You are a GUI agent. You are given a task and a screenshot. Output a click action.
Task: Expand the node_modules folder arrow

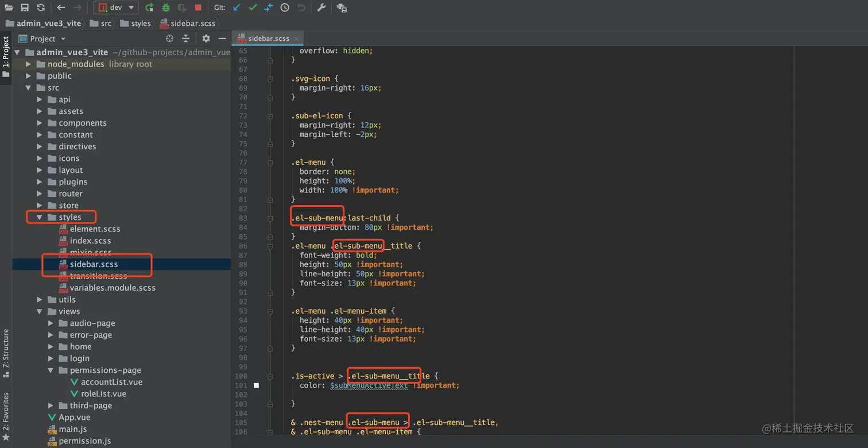28,64
